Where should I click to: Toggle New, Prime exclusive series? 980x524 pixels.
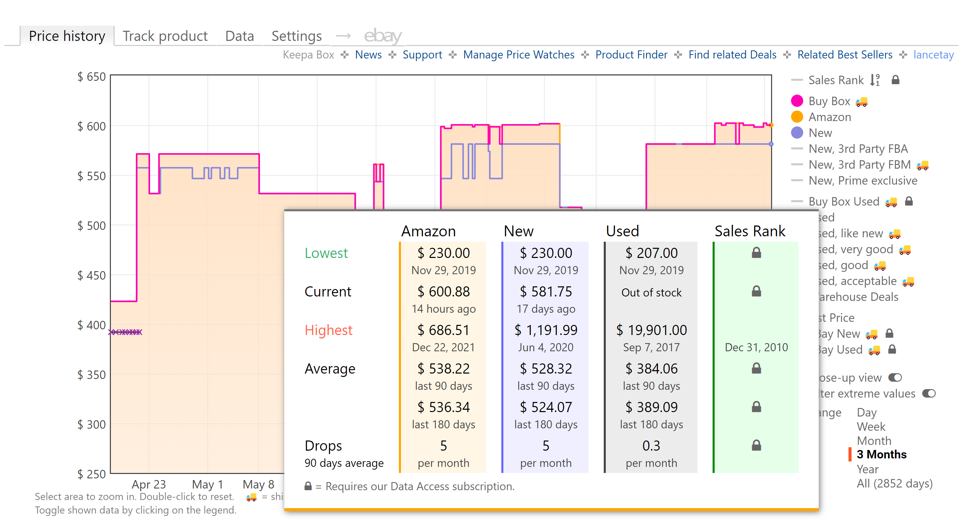(862, 181)
